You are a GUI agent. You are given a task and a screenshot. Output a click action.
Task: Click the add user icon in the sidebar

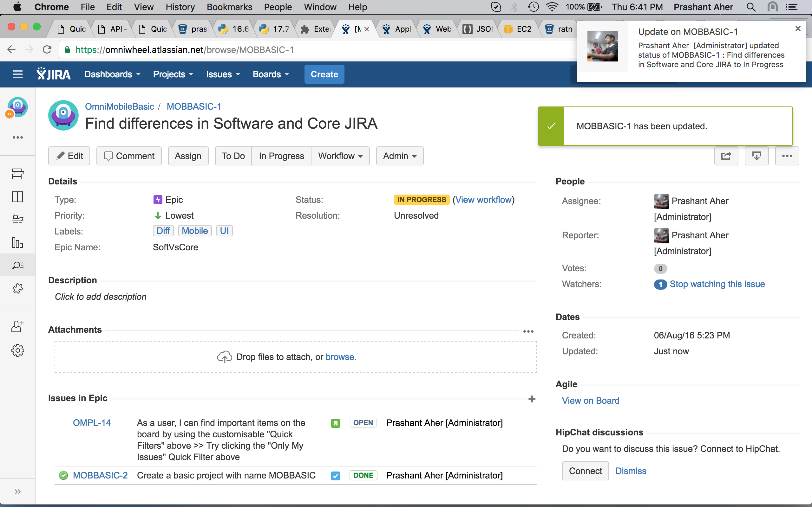coord(17,326)
